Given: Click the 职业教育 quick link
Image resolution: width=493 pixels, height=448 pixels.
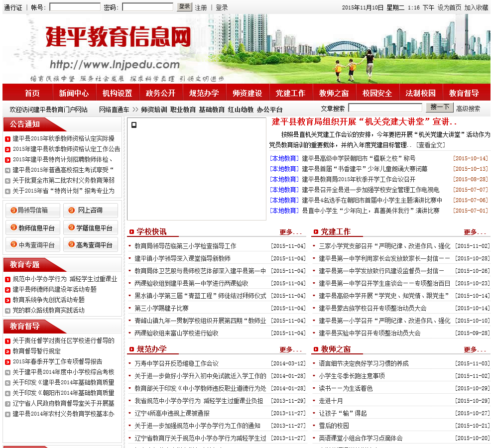Looking at the screenshot, I should pos(183,110).
